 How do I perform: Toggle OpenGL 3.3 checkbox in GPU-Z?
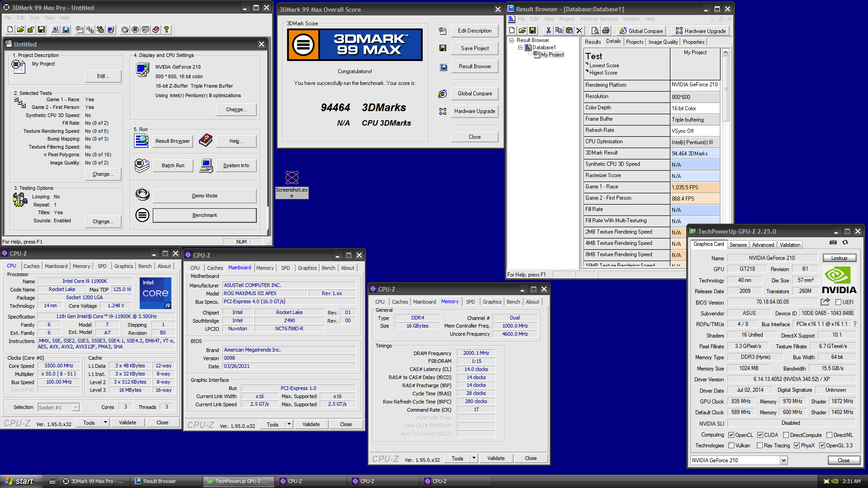822,446
